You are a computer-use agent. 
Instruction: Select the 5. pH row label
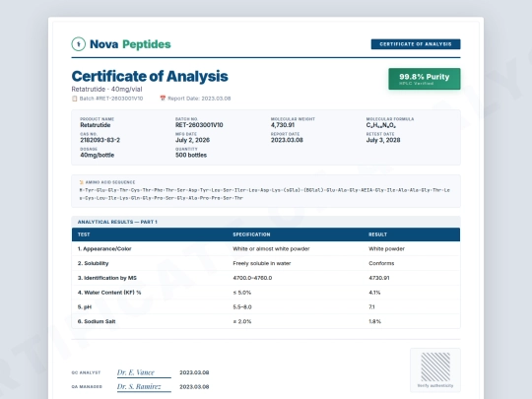click(85, 307)
